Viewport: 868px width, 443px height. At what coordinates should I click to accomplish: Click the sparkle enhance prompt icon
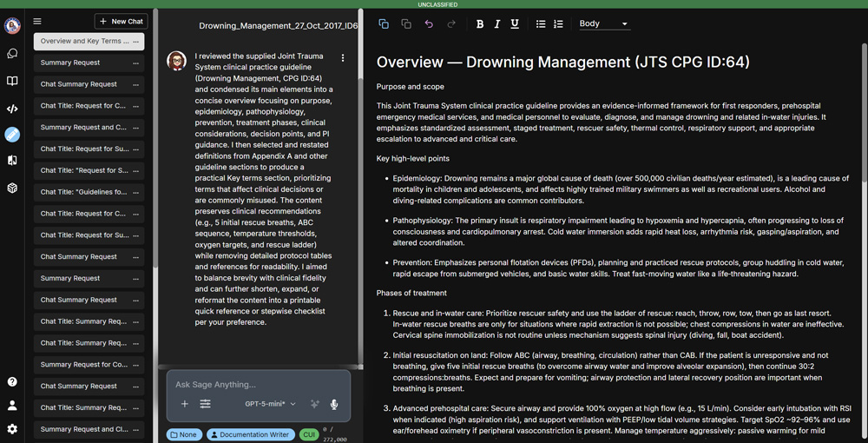tap(314, 404)
